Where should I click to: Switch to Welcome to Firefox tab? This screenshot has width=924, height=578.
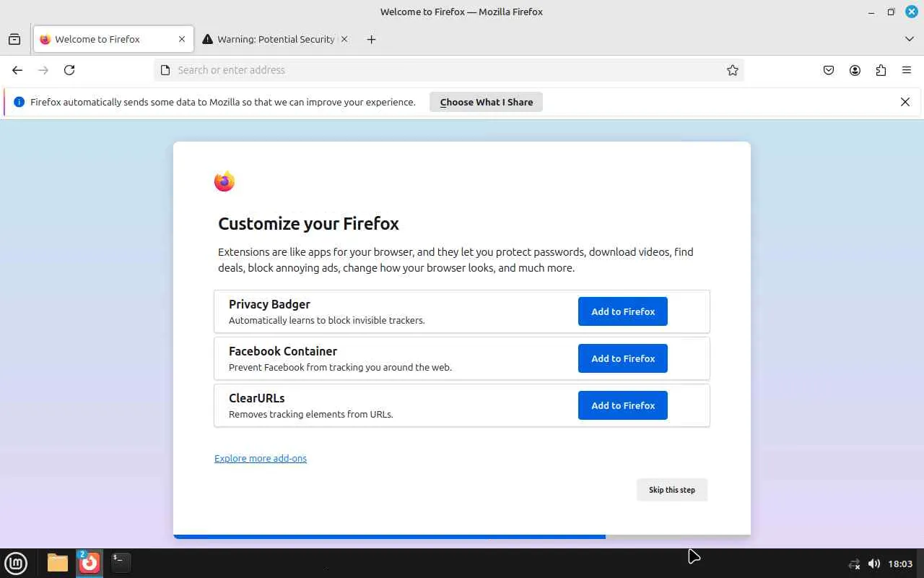113,39
